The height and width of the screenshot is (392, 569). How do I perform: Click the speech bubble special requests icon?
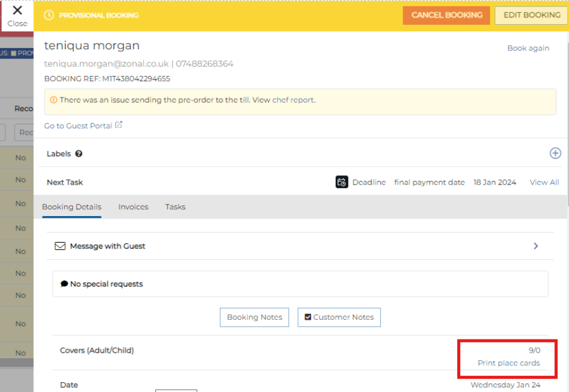click(64, 284)
